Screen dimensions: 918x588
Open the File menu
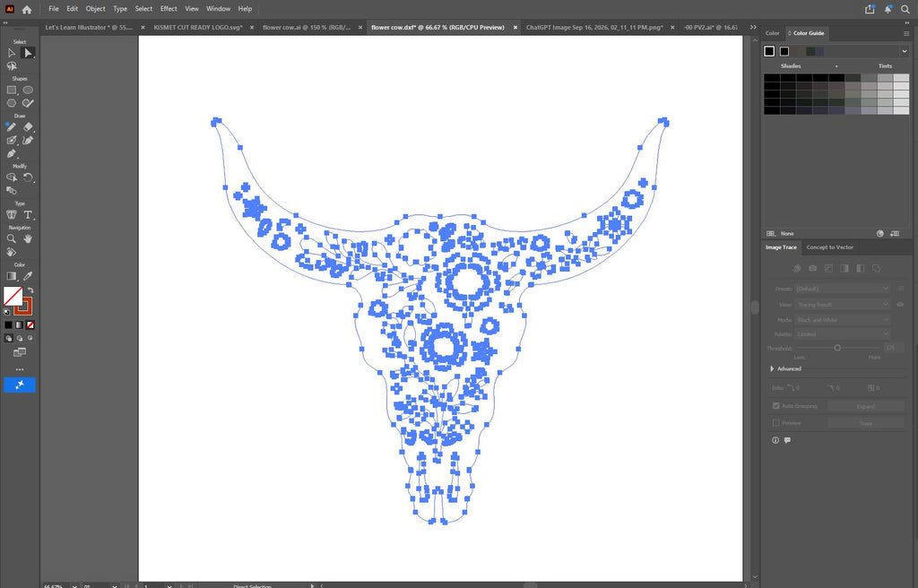pyautogui.click(x=53, y=9)
